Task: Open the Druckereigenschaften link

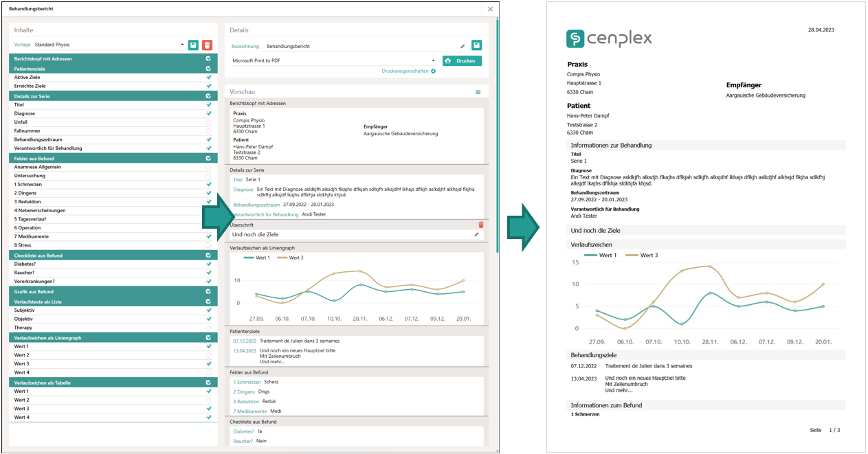Action: [405, 71]
